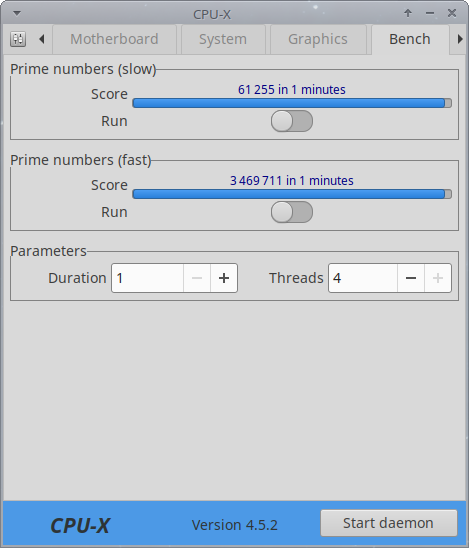Viewport: 469px width, 548px height.
Task: Click the 'Prime numbers (fast)' heading
Action: pos(81,160)
